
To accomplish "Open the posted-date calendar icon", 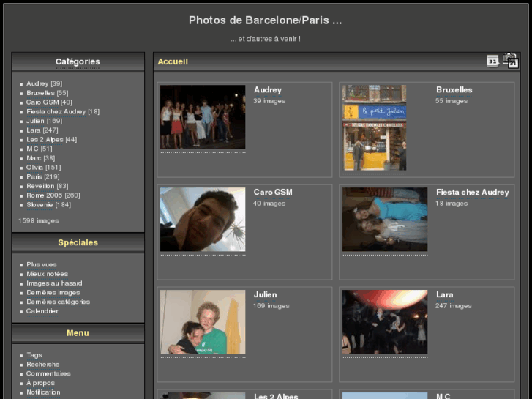I will coord(492,61).
